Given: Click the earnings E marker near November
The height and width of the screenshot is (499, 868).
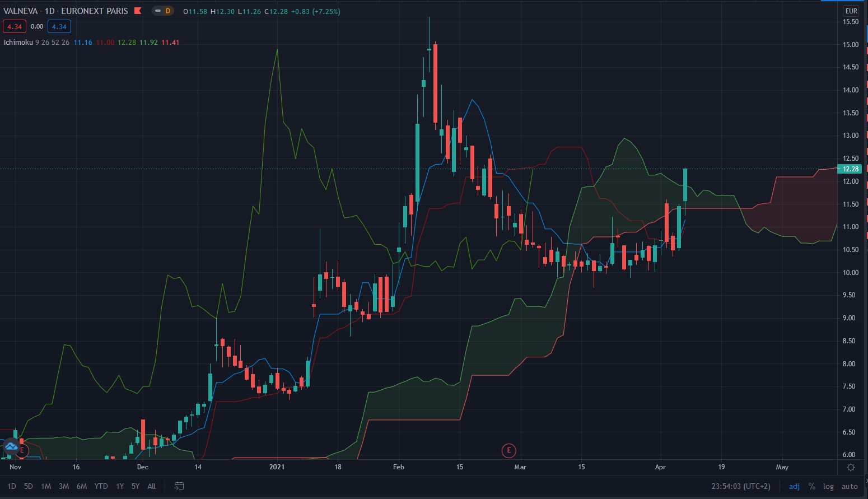Looking at the screenshot, I should click(x=22, y=450).
